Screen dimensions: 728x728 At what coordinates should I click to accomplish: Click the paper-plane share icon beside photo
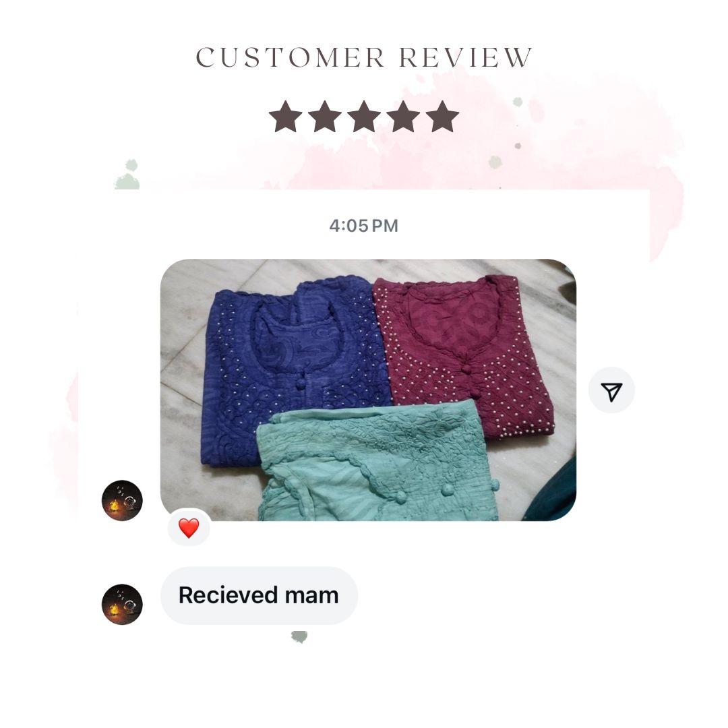click(611, 390)
